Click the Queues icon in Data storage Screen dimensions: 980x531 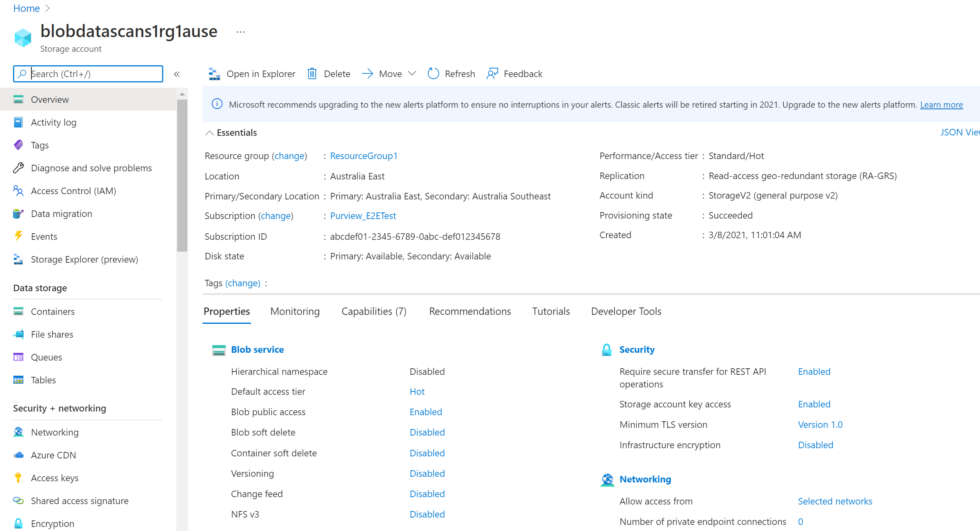coord(18,356)
